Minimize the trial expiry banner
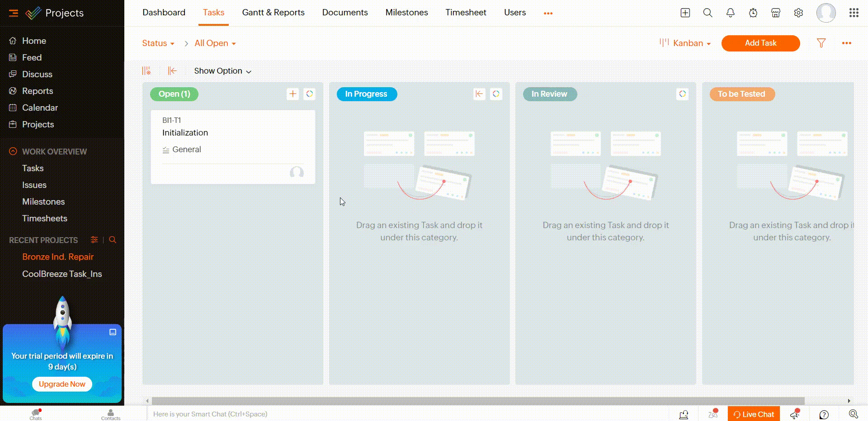 tap(113, 332)
